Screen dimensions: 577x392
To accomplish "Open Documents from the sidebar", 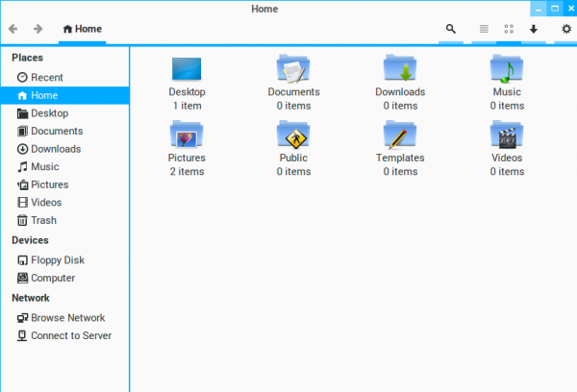I will 64,131.
